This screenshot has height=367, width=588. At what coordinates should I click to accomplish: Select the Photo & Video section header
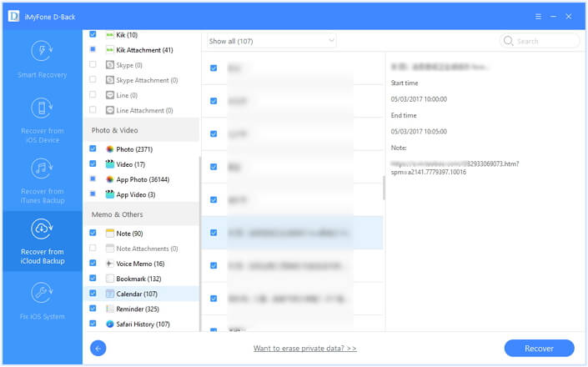pos(142,130)
